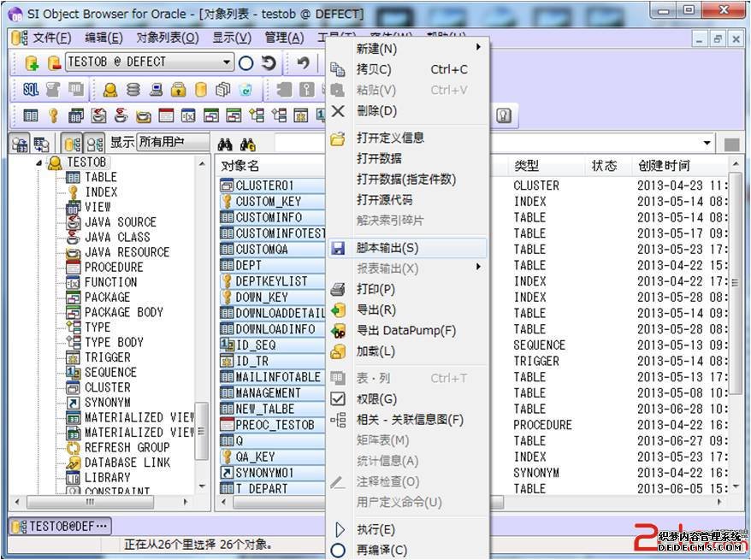Click the refresh arrow icon beside connection box
751x560 pixels.
[x=269, y=62]
